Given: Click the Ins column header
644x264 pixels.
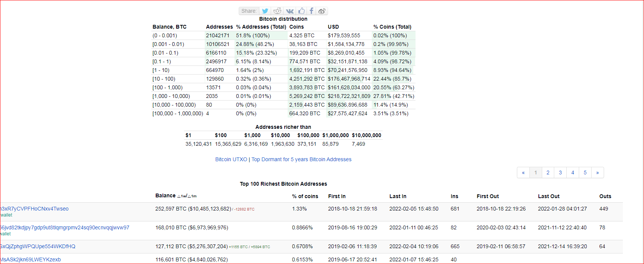Looking at the screenshot, I should (x=454, y=196).
